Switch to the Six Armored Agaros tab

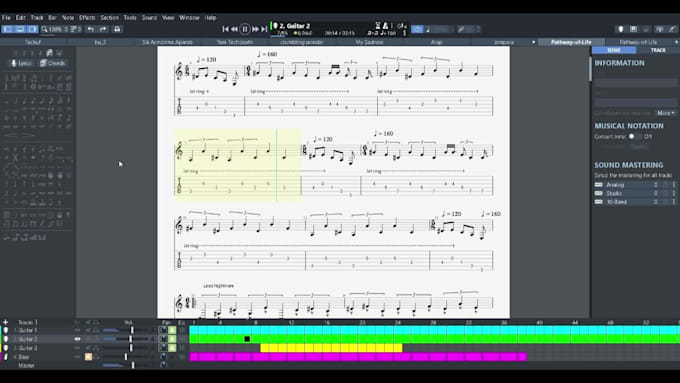point(167,42)
